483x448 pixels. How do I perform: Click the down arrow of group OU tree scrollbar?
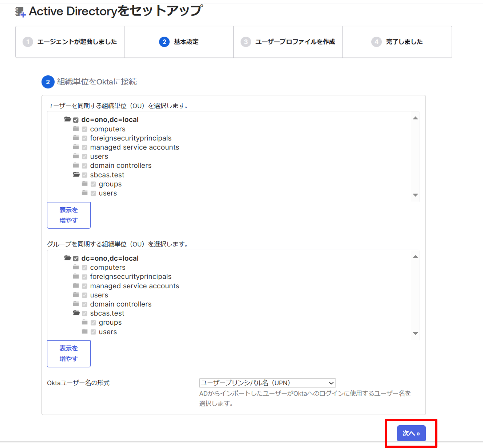point(415,333)
